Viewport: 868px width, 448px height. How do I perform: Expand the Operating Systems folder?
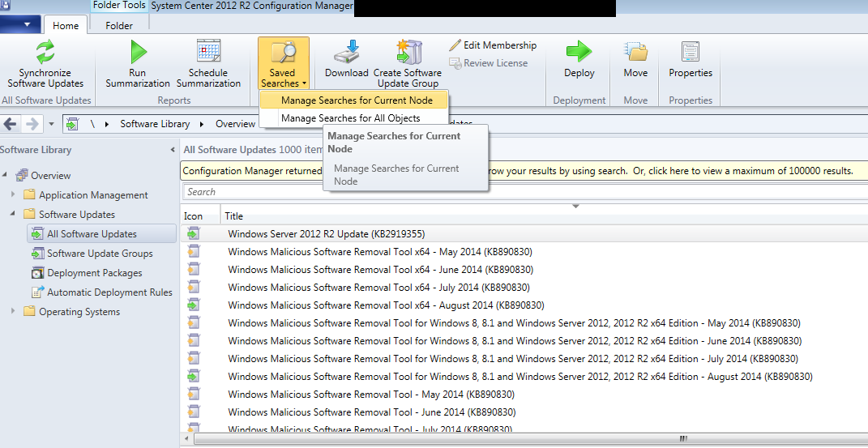13,311
